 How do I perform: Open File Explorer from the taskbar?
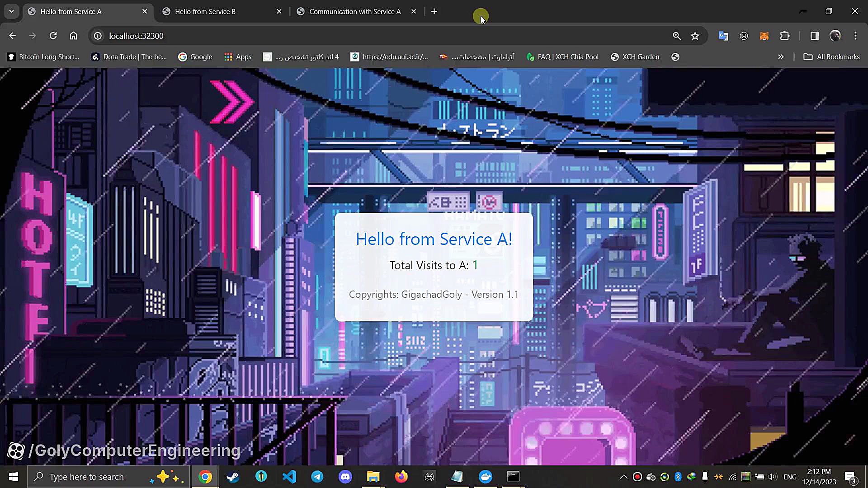[373, 477]
